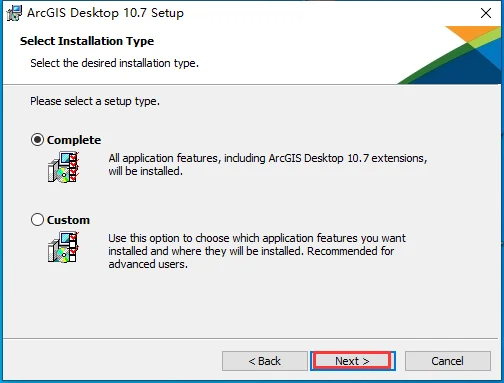Select the Custom radio button
Screen dimensions: 504x383
(x=37, y=220)
